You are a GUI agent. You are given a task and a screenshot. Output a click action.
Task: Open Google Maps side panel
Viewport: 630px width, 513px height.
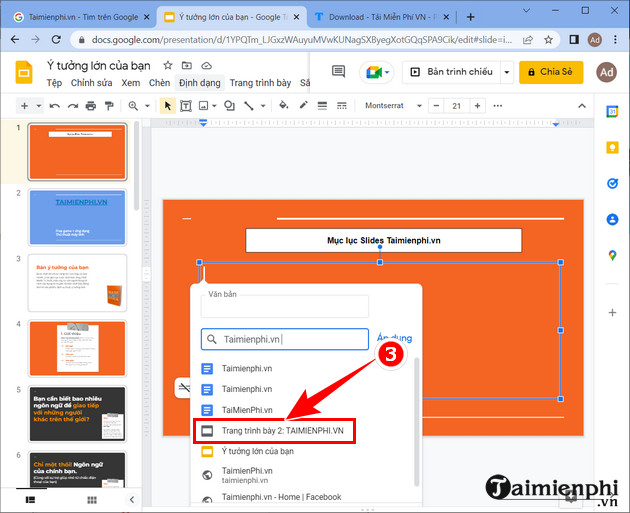click(x=612, y=255)
